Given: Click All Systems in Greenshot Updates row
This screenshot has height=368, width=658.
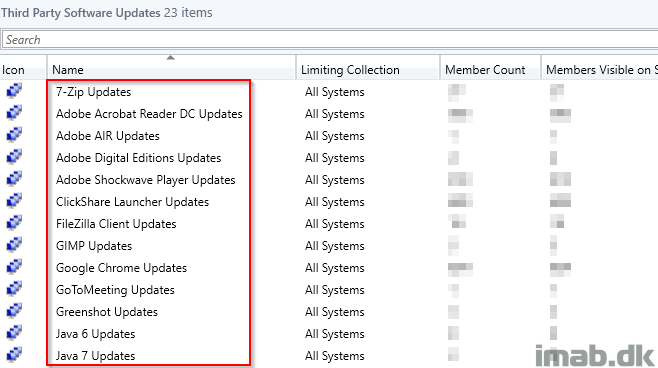Looking at the screenshot, I should coord(334,312).
